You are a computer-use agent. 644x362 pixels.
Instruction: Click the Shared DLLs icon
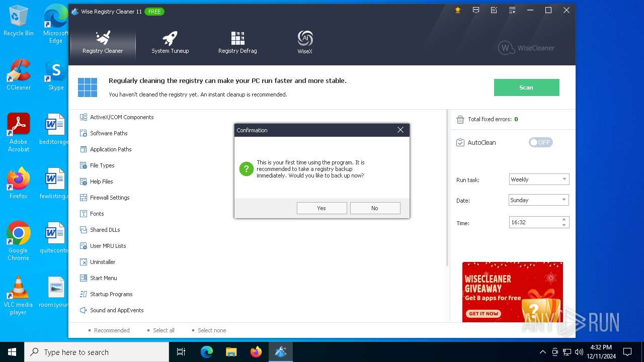pyautogui.click(x=84, y=230)
